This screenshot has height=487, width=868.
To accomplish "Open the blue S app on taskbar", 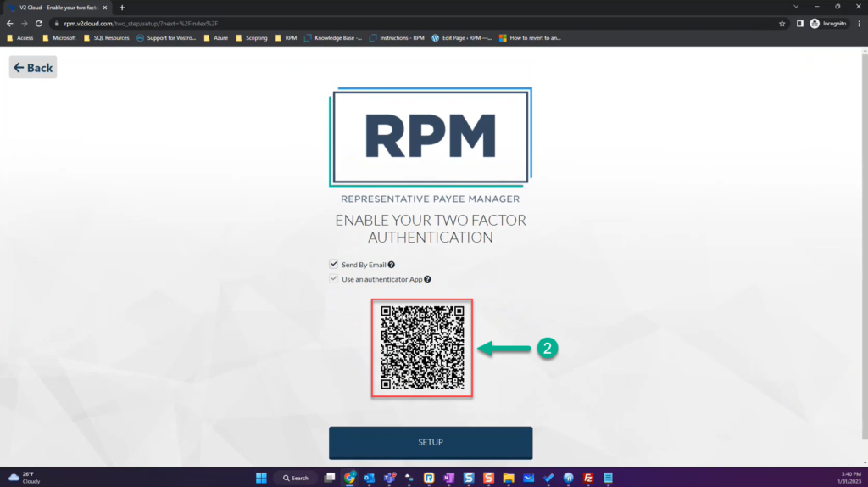I will coord(469,478).
